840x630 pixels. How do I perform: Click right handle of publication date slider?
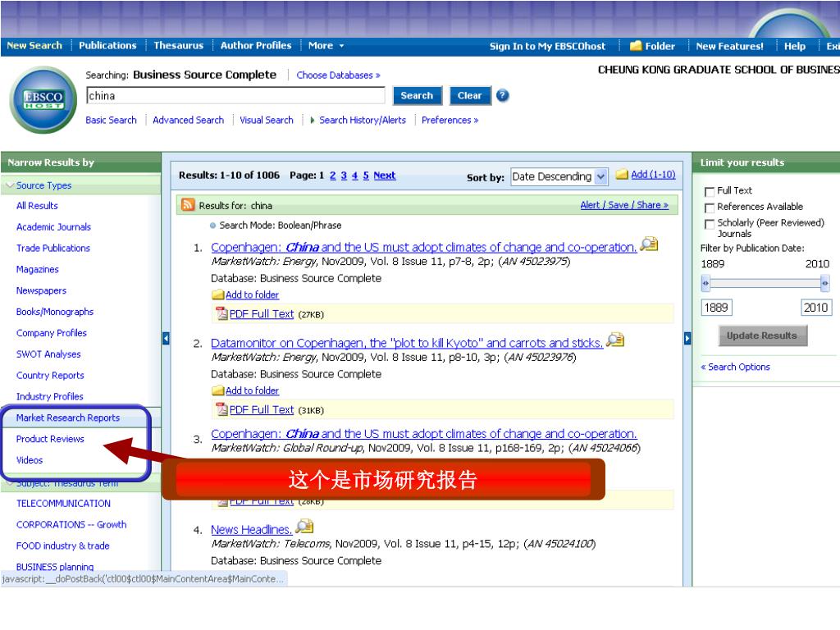pyautogui.click(x=825, y=283)
